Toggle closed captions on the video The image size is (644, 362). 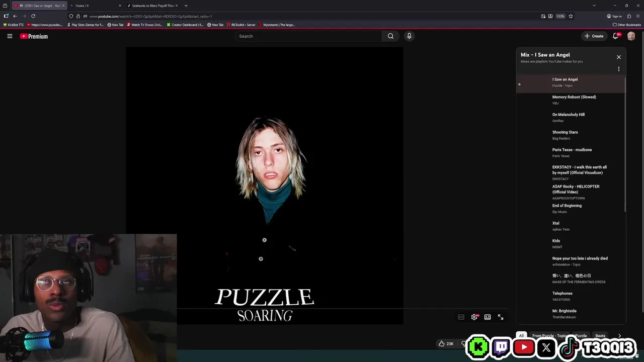(461, 317)
